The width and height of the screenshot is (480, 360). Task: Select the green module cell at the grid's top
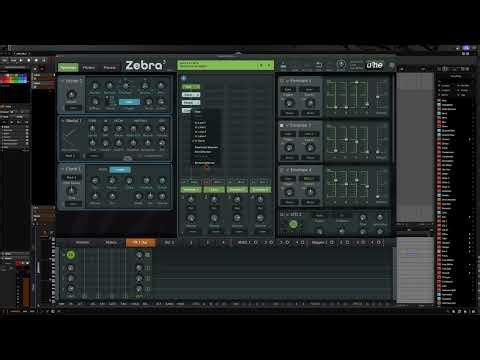191,87
